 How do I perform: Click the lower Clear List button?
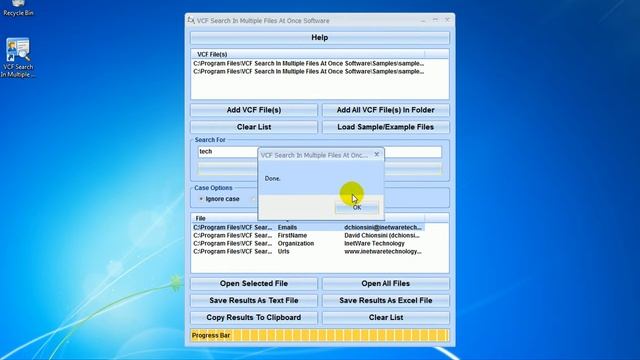click(x=385, y=317)
